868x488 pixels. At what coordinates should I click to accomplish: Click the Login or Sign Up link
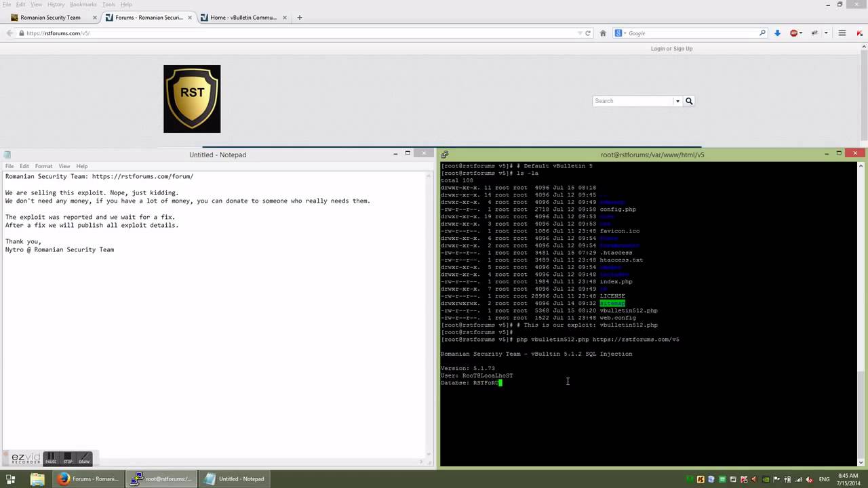(671, 49)
